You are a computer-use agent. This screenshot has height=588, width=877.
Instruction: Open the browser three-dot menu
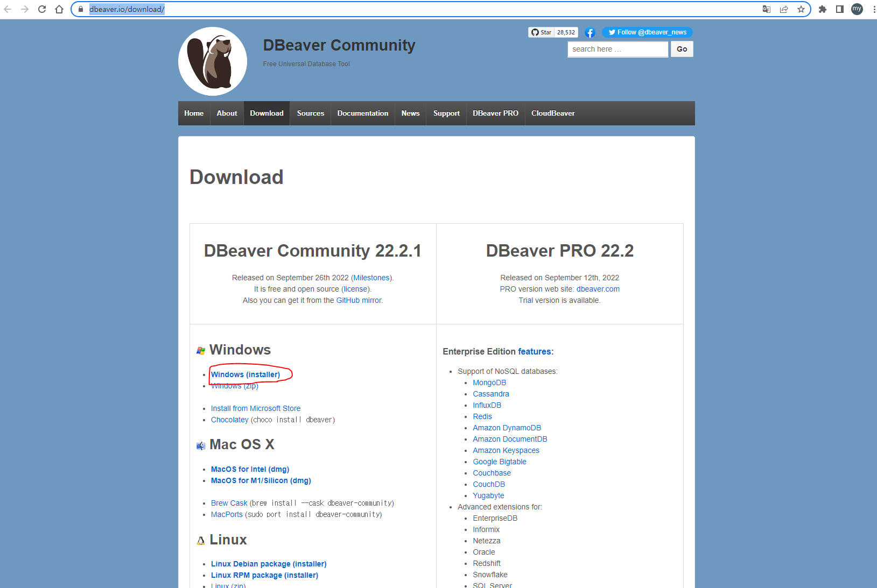[873, 9]
